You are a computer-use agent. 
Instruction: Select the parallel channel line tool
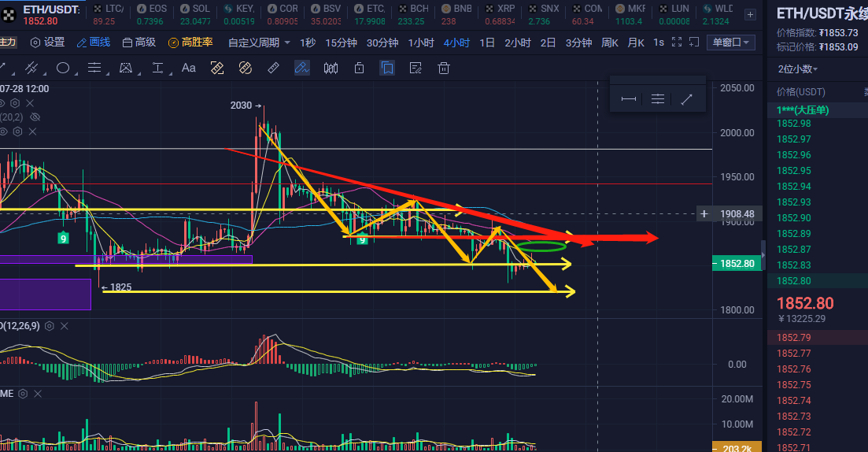point(31,69)
